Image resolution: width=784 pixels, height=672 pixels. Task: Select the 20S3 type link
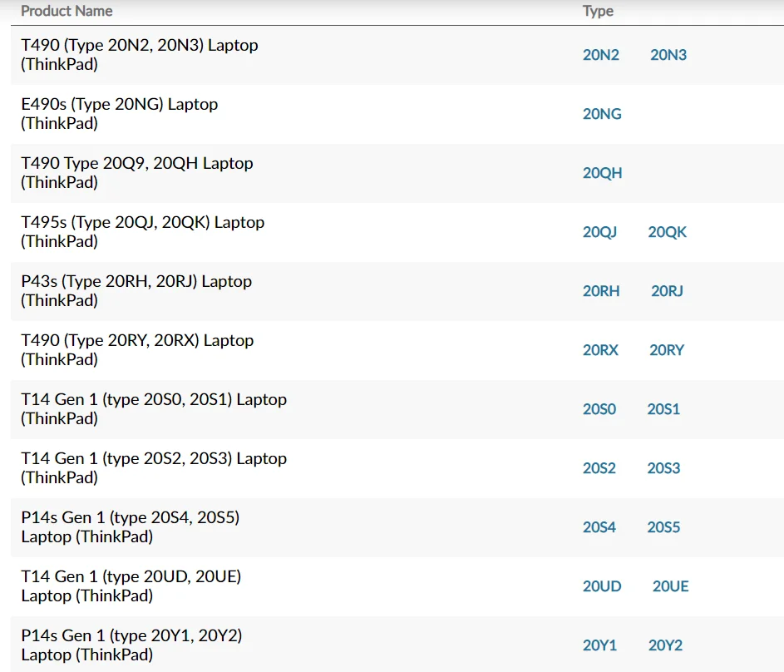click(x=663, y=468)
